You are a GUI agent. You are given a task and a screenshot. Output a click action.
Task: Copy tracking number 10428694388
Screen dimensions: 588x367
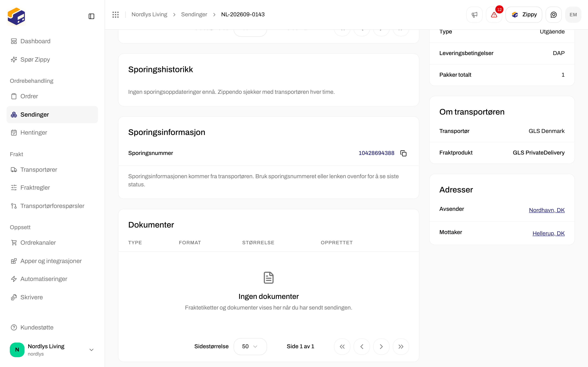tap(403, 153)
